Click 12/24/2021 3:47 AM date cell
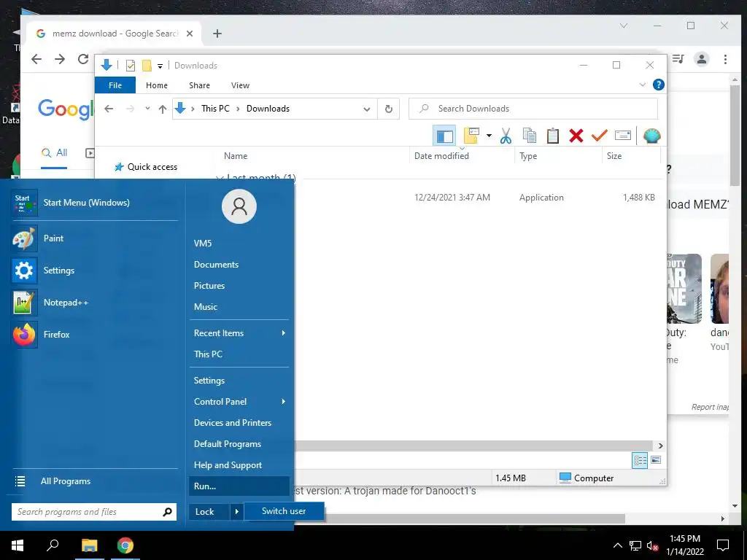 point(452,197)
